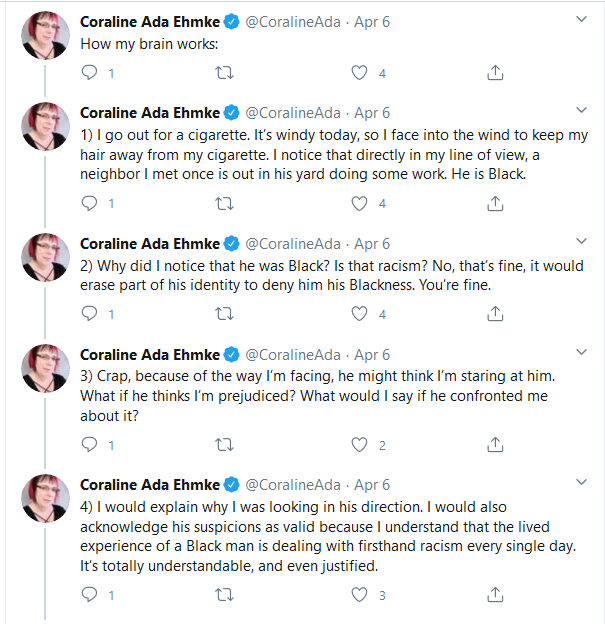
Task: Share the "How my brain works:" tweet
Action: (x=495, y=73)
